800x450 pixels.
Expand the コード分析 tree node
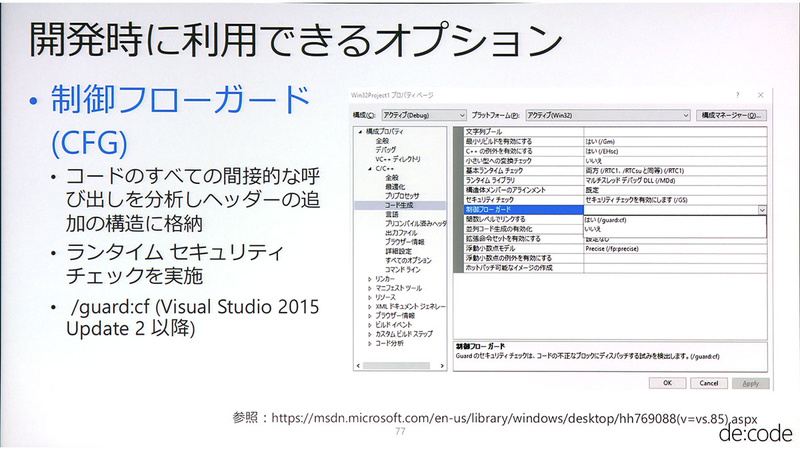pyautogui.click(x=370, y=343)
